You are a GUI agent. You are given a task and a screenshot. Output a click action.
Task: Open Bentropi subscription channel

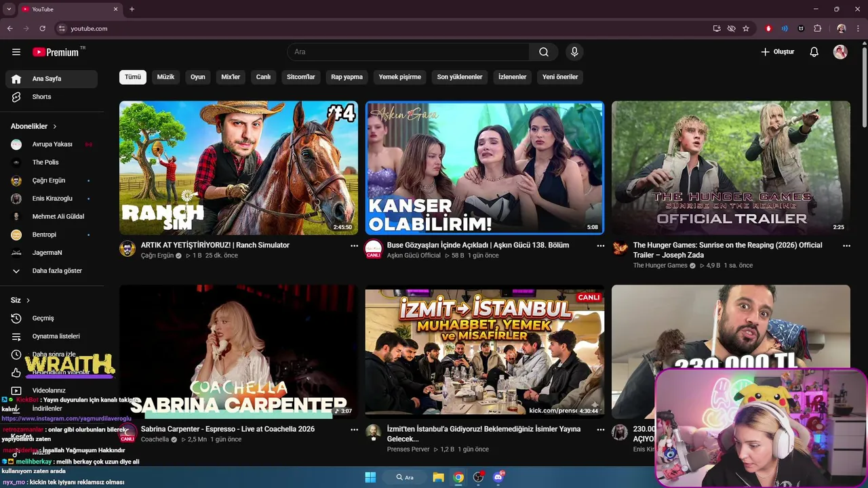pos(52,235)
